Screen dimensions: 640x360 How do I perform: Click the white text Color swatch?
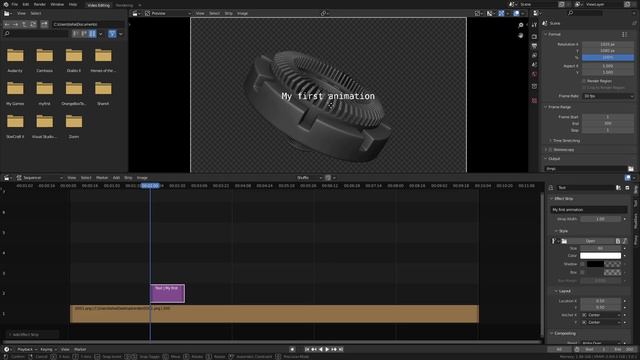600,256
